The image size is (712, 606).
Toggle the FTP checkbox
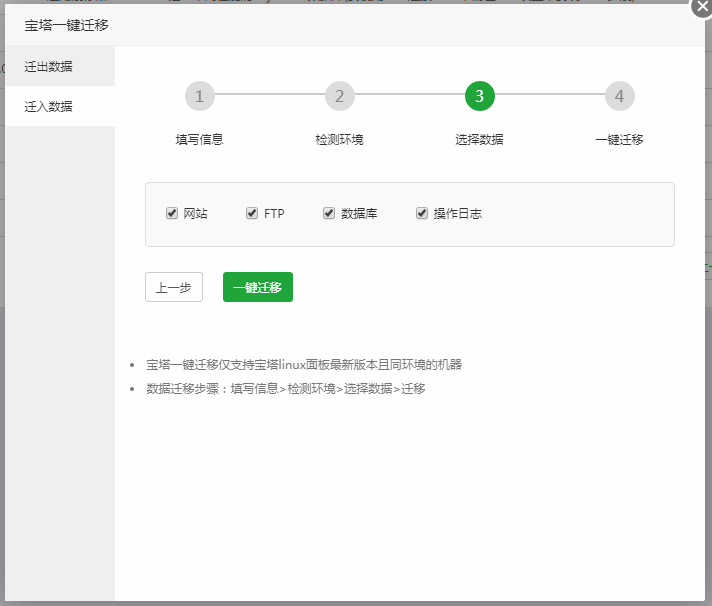pos(252,213)
